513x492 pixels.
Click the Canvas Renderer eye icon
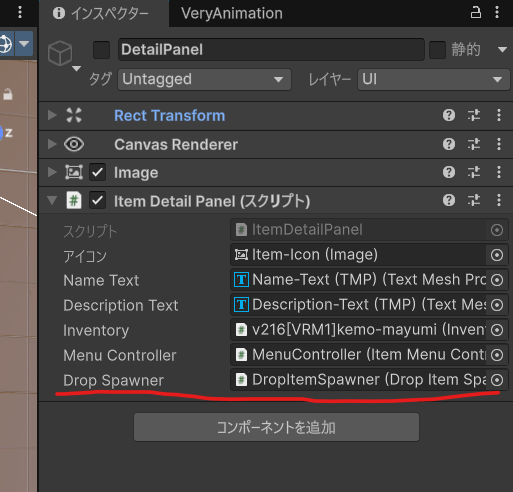tap(74, 144)
